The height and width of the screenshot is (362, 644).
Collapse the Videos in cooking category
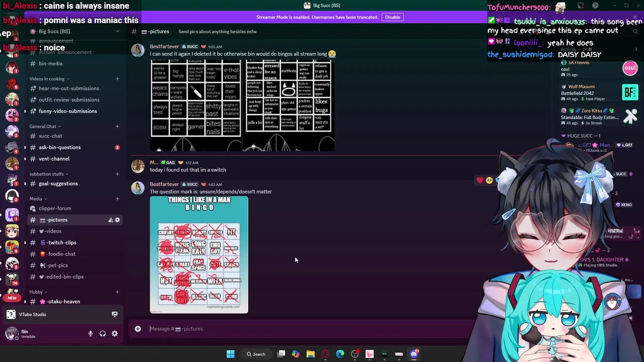point(49,79)
